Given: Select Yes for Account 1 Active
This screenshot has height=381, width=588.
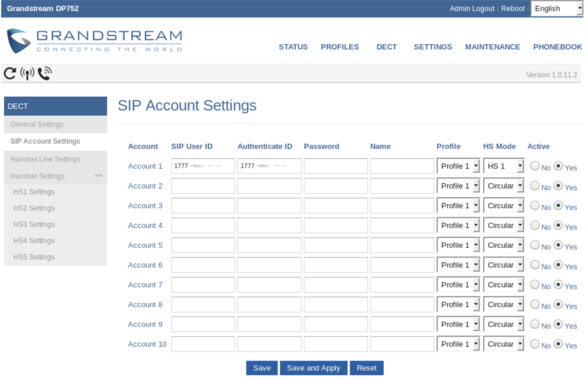Looking at the screenshot, I should (558, 166).
